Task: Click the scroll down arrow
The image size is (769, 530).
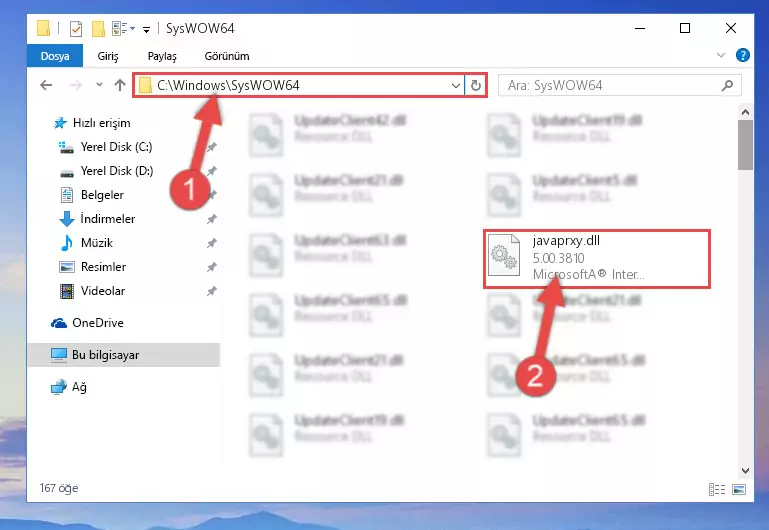Action: point(745,471)
